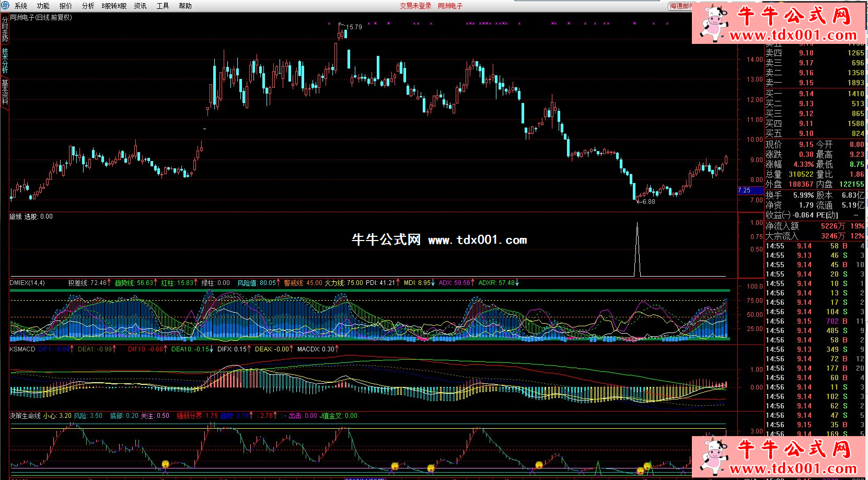868x480 pixels.
Task: Click the 红柱: 15.83 value
Action: click(x=177, y=283)
